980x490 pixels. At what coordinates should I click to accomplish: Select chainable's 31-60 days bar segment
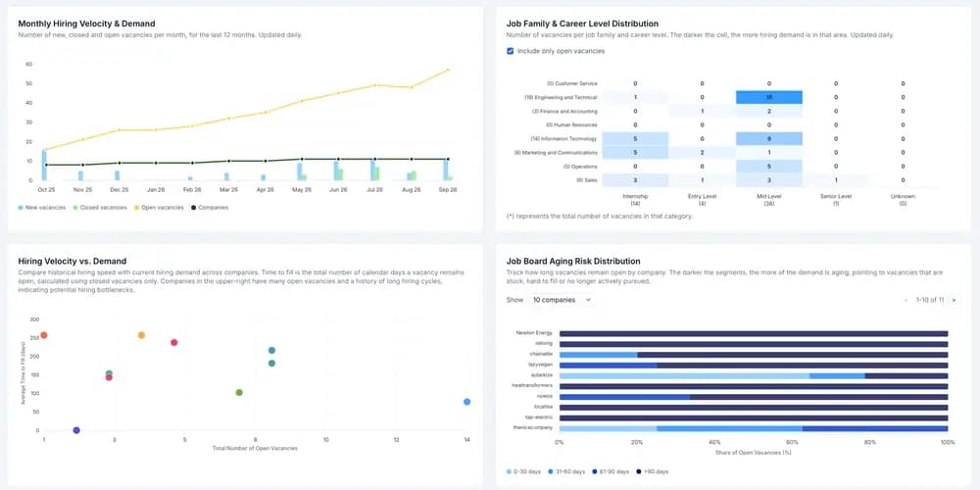coord(598,355)
